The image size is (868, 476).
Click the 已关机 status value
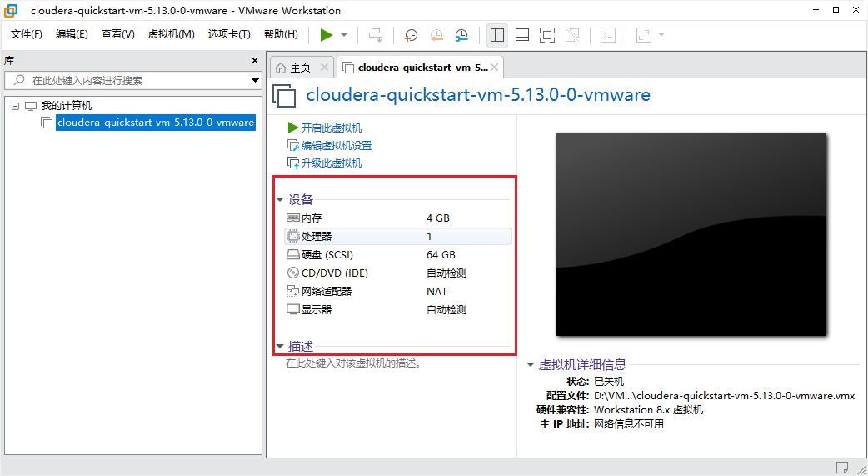coord(609,381)
